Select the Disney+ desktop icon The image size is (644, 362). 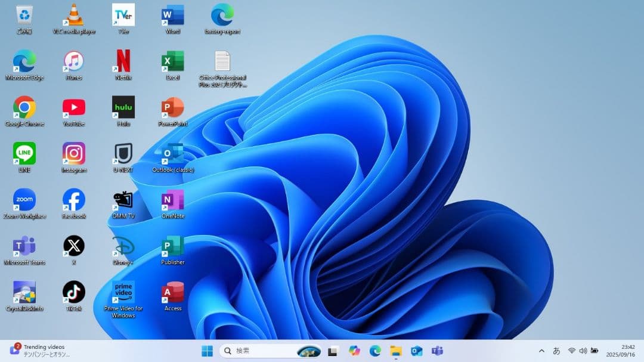(123, 246)
